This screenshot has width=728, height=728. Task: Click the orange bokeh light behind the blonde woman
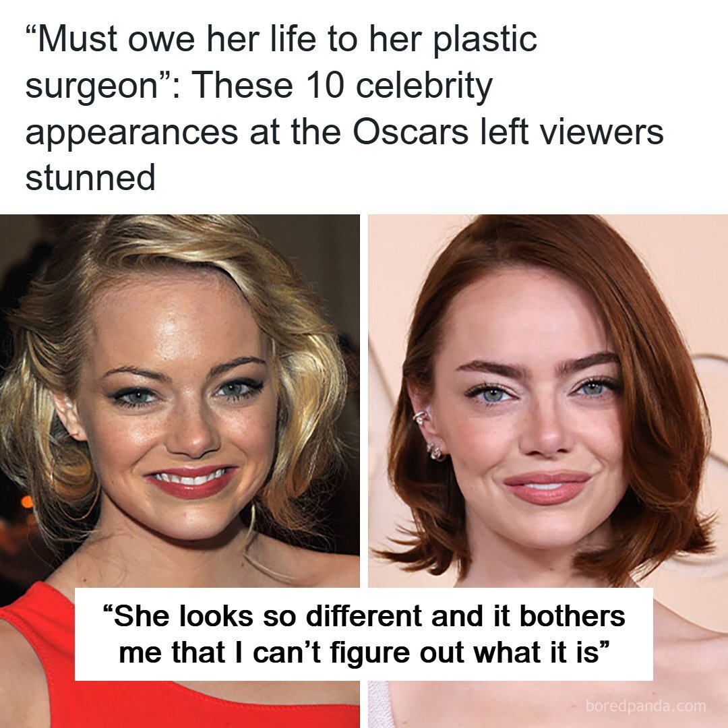(x=27, y=502)
